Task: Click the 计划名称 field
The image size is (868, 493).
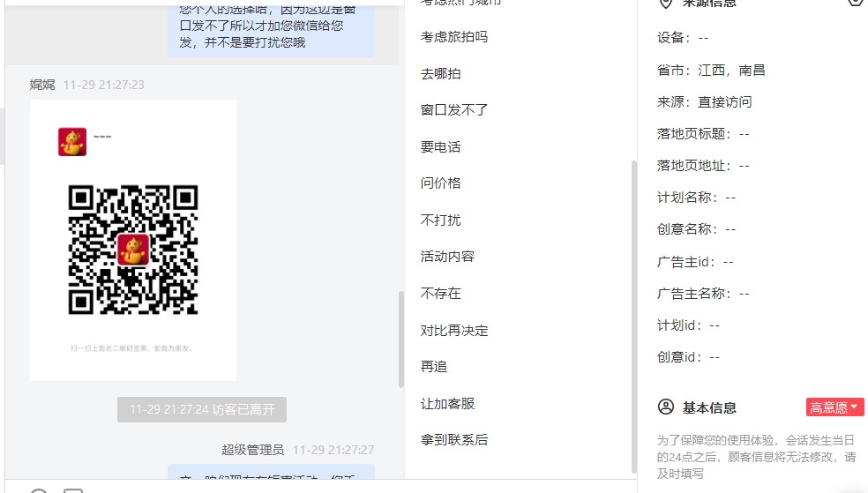Action: point(696,198)
